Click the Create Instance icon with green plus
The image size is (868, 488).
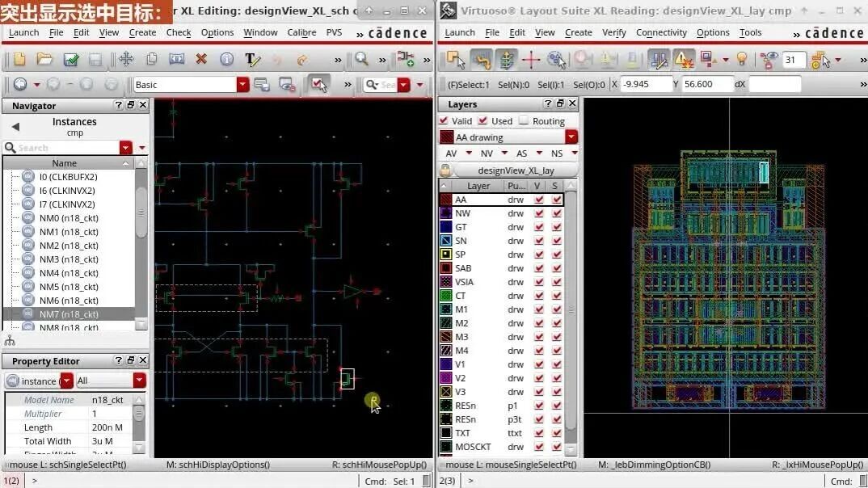click(406, 59)
